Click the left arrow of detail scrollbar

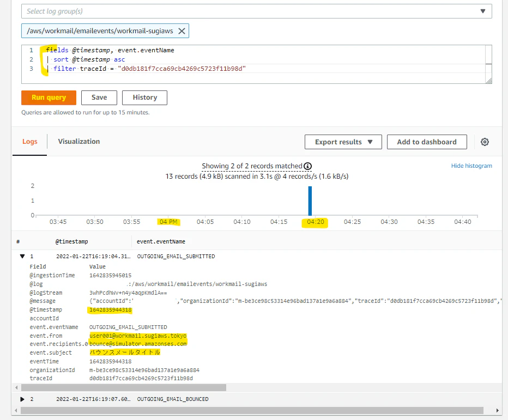point(16,388)
